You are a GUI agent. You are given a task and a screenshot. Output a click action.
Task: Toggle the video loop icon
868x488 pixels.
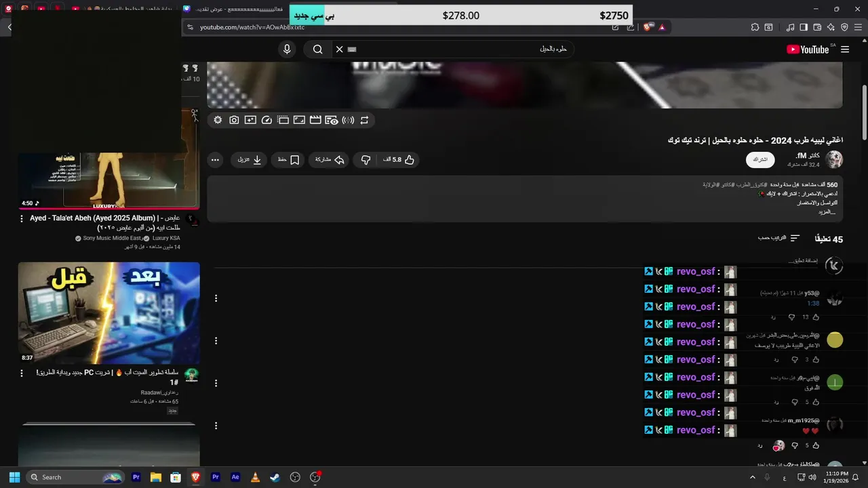point(364,120)
